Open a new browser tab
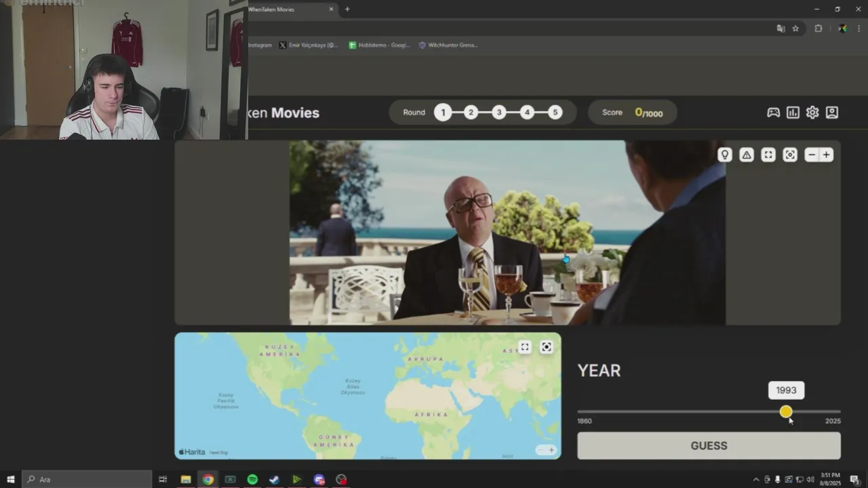This screenshot has height=488, width=868. 347,9
